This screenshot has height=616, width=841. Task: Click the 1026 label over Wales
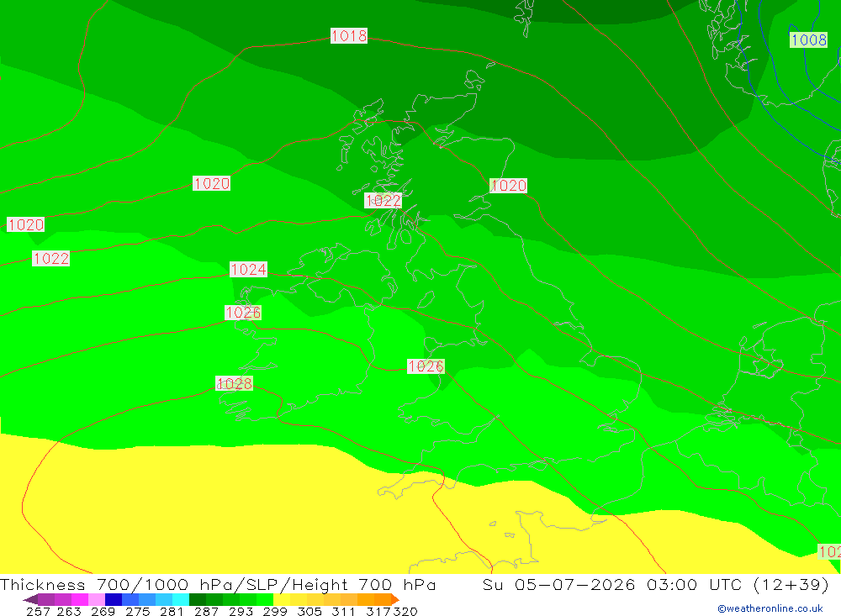pyautogui.click(x=426, y=366)
